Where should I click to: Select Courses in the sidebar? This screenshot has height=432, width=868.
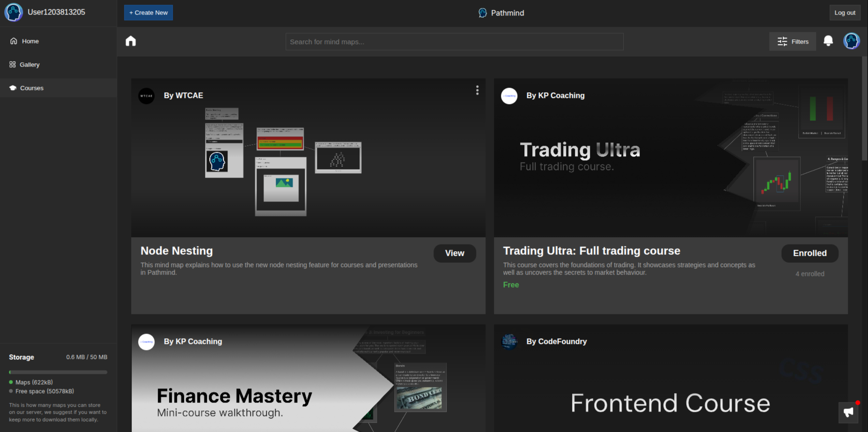pos(31,88)
